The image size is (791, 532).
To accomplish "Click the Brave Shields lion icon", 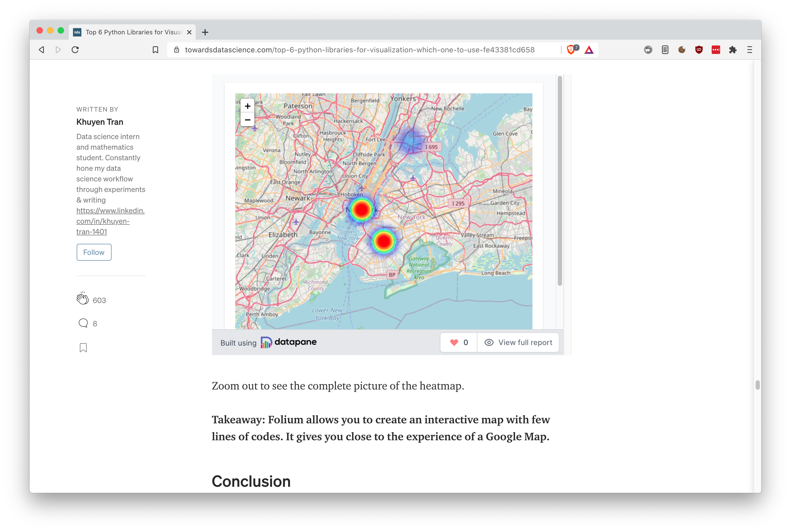I will [571, 50].
